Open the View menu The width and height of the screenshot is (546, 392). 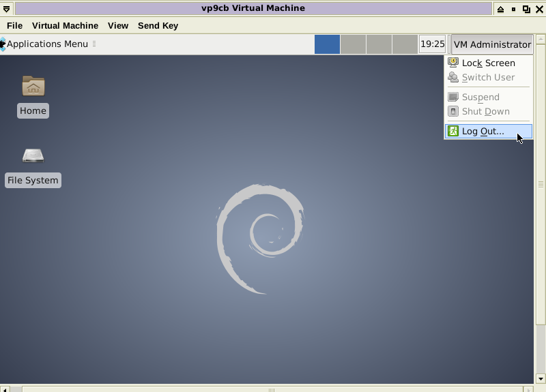point(118,26)
